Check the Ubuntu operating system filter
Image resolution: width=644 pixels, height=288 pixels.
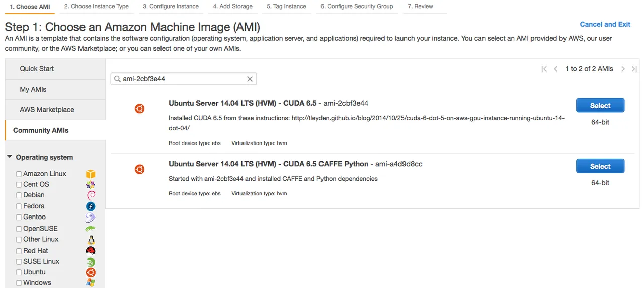click(19, 272)
